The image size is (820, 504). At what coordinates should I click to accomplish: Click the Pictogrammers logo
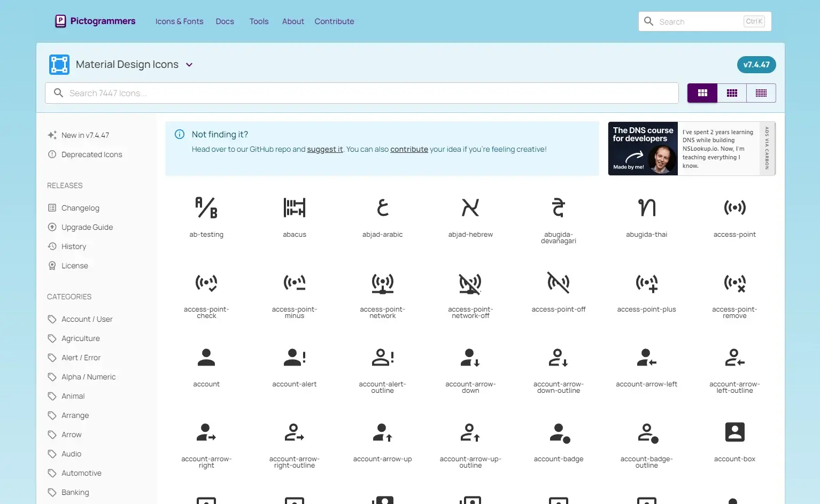[x=95, y=21]
